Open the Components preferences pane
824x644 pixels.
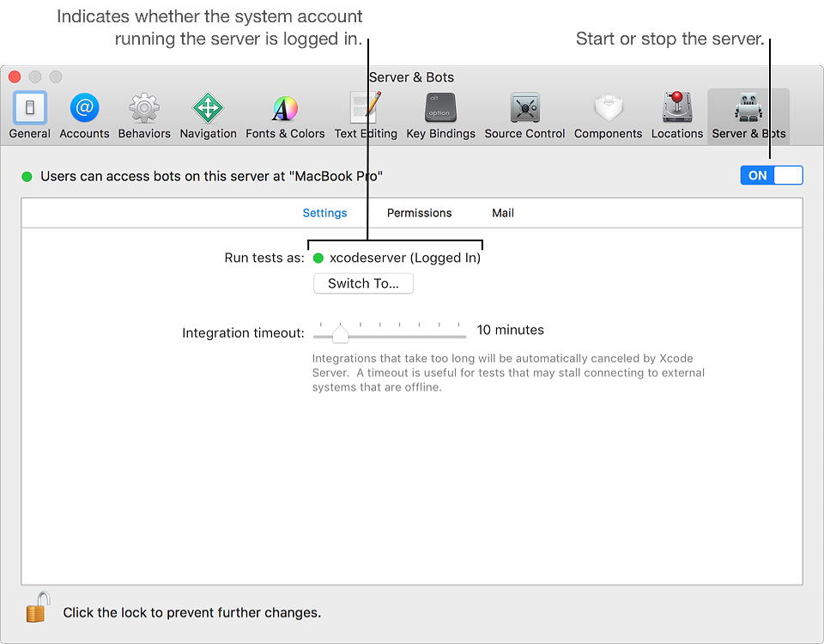pos(608,116)
